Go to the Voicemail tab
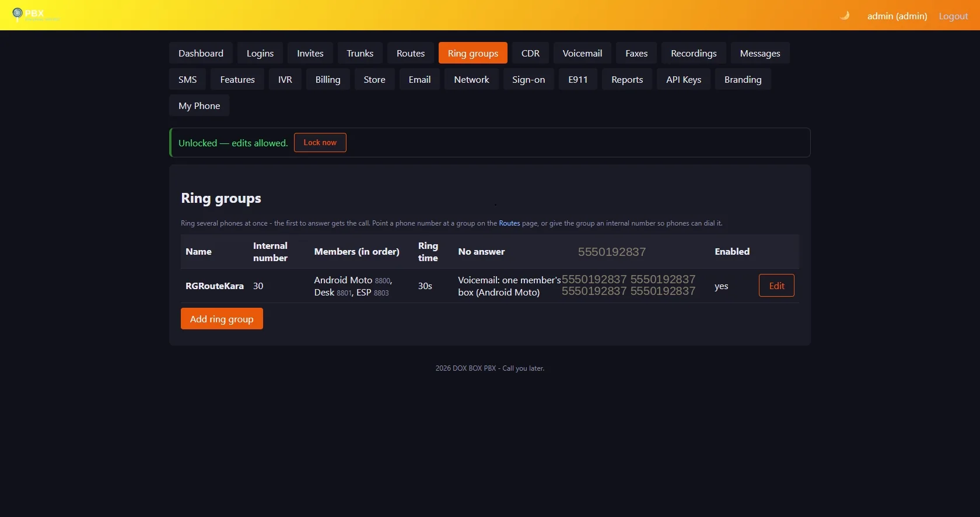 click(x=582, y=53)
